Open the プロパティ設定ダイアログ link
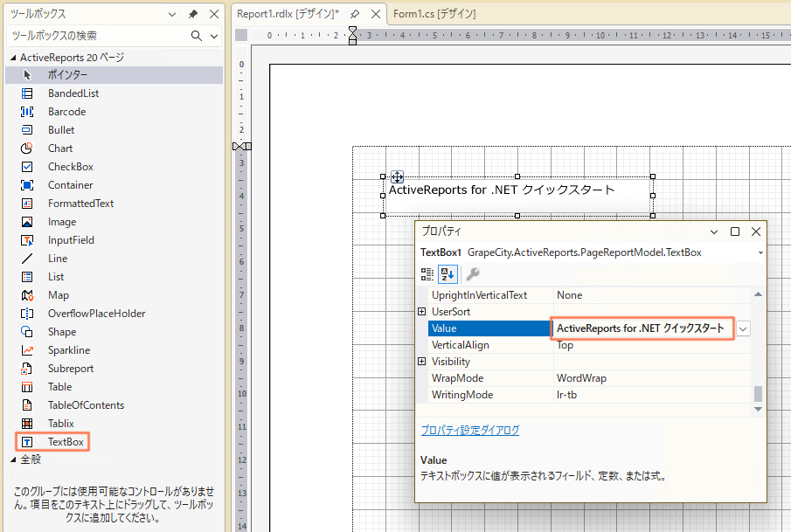The image size is (791, 532). [470, 430]
